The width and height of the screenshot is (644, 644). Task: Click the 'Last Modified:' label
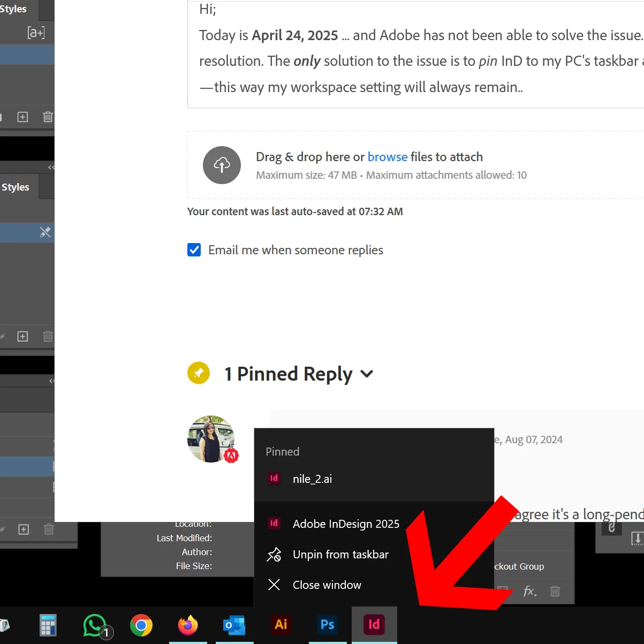point(184,538)
